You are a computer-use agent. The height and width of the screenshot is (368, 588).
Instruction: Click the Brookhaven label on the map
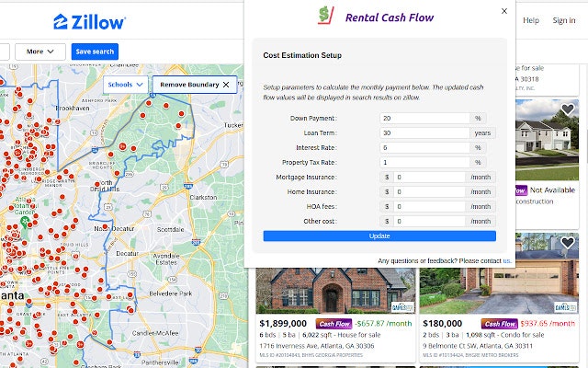[x=73, y=109]
